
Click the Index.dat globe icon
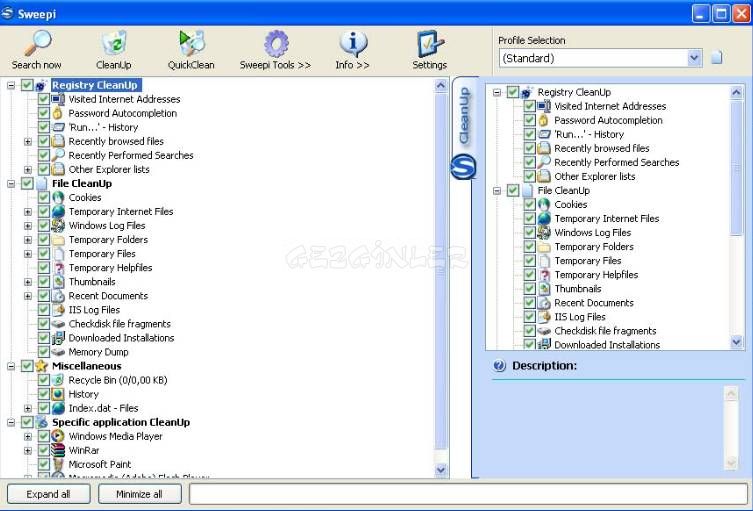[58, 408]
